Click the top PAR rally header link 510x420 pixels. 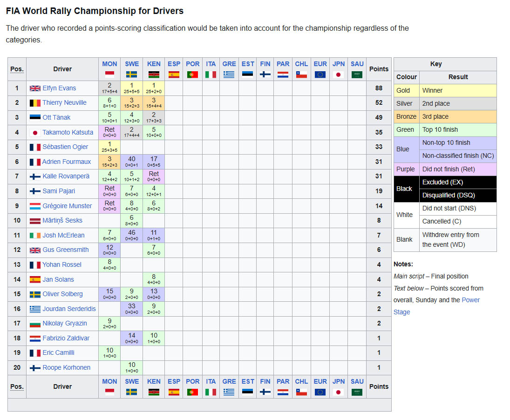tap(283, 64)
